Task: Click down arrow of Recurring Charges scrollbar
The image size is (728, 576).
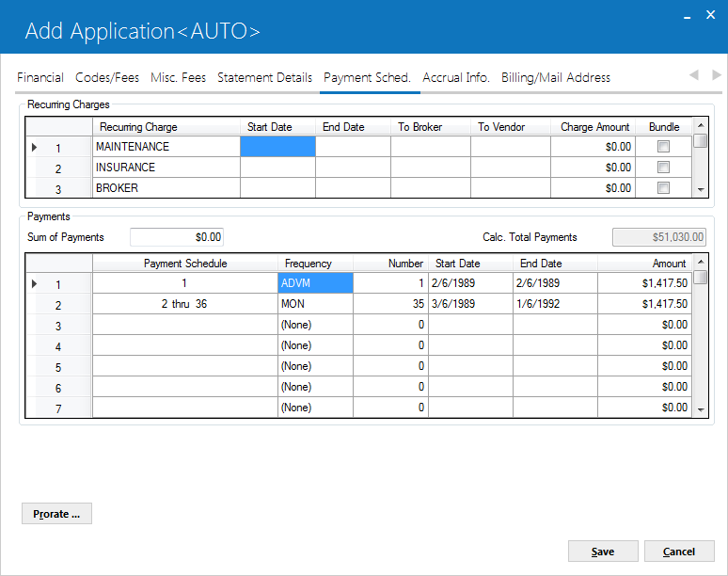Action: (701, 189)
